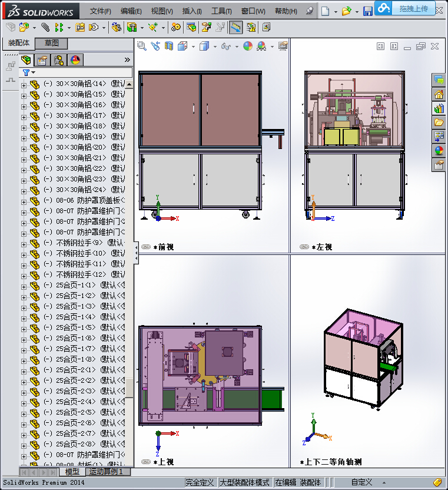This screenshot has height=490, width=448.
Task: Open View Settings monitor icon
Action: (x=283, y=47)
